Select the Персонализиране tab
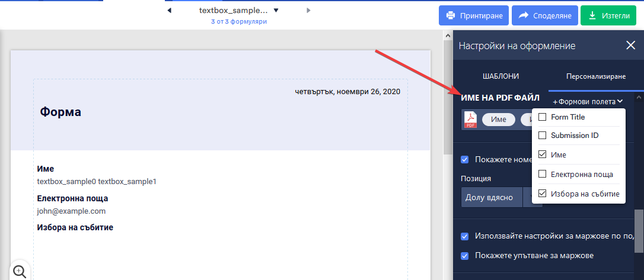 (595, 76)
